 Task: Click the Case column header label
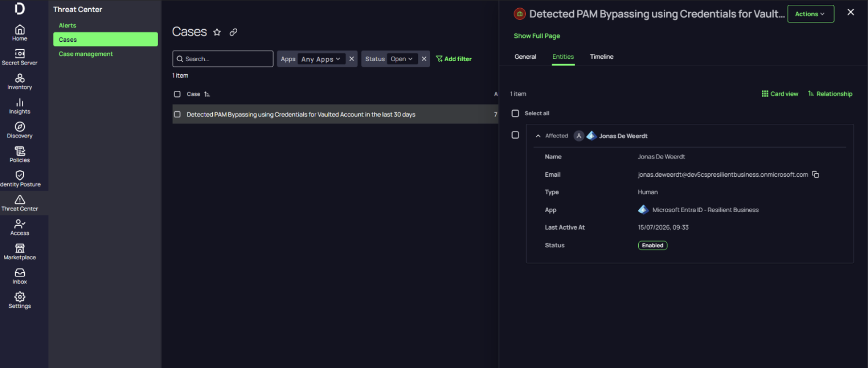[x=193, y=94]
